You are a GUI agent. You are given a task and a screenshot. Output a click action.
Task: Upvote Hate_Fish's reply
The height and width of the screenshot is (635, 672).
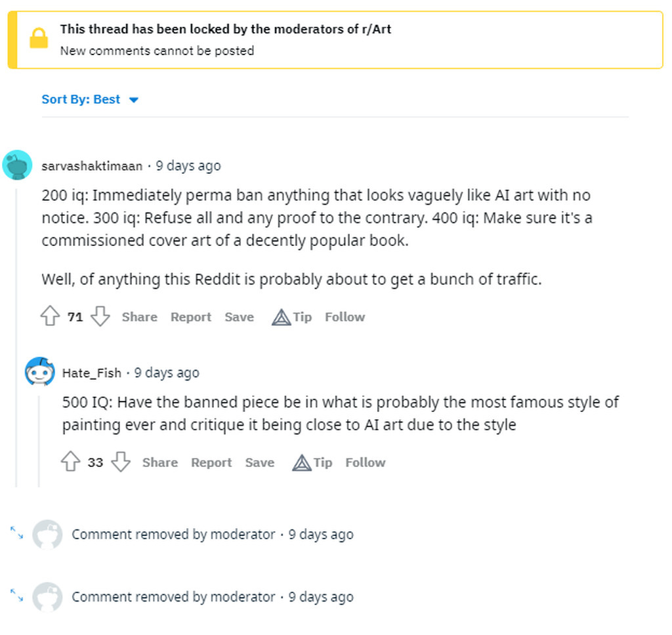pos(71,462)
